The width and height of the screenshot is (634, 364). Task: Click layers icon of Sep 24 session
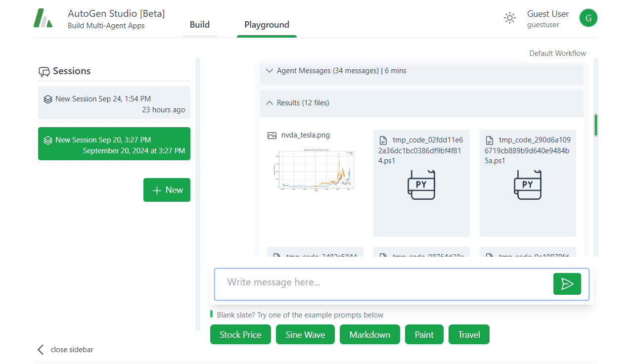[48, 99]
